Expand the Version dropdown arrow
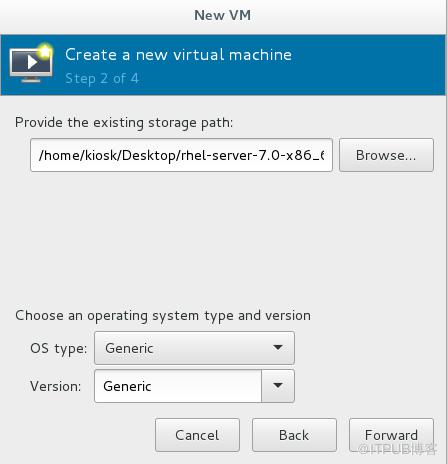The width and height of the screenshot is (447, 464). [278, 386]
